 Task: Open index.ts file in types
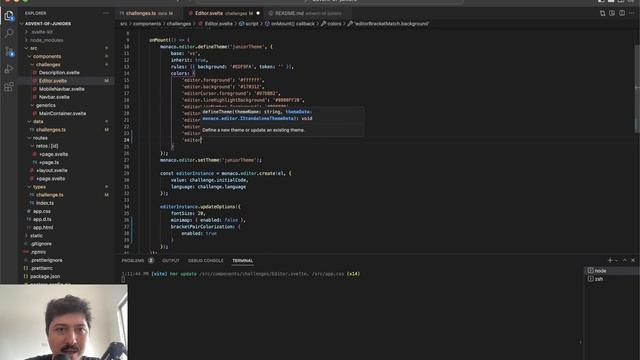click(45, 203)
